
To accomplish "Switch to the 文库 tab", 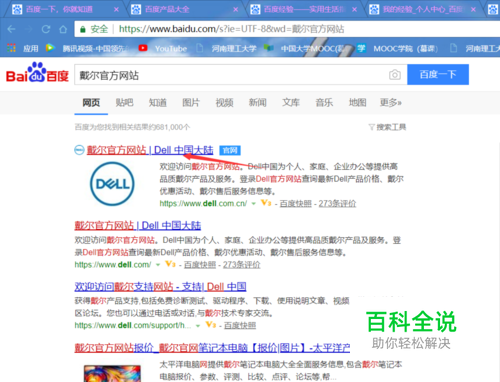I will (291, 102).
